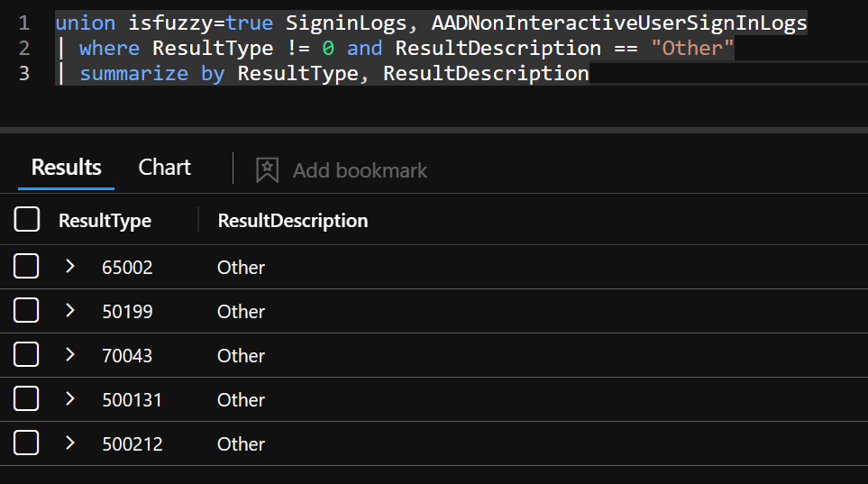The height and width of the screenshot is (484, 868).
Task: Click query line 2 where clause
Action: 396,48
